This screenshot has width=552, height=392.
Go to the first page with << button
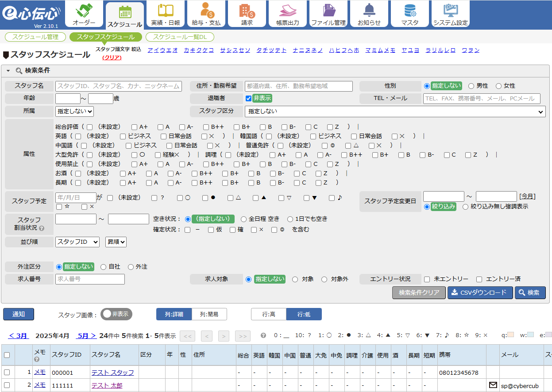187,336
